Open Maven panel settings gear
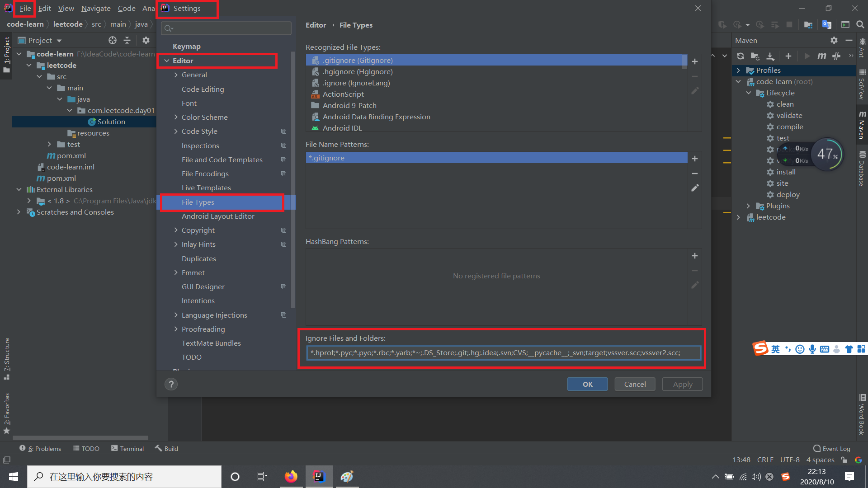Screen dimensions: 868x488 point(834,40)
